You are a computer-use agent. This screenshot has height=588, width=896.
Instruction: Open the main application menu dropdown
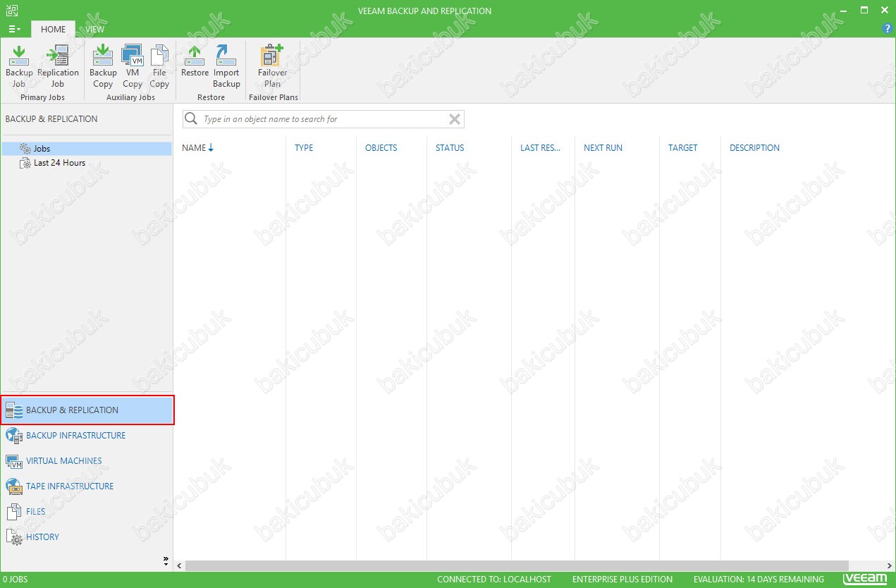click(14, 29)
